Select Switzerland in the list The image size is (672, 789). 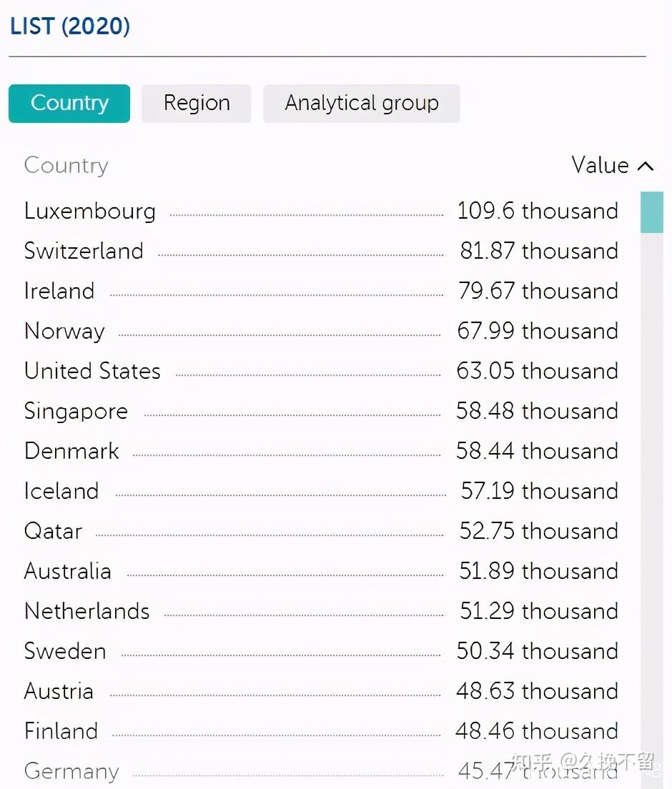84,252
